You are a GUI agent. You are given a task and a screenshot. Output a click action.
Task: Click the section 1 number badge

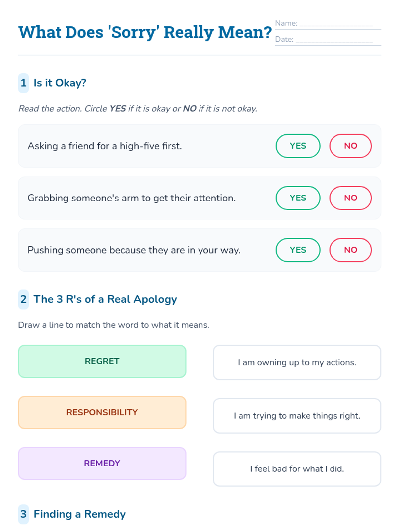[23, 83]
